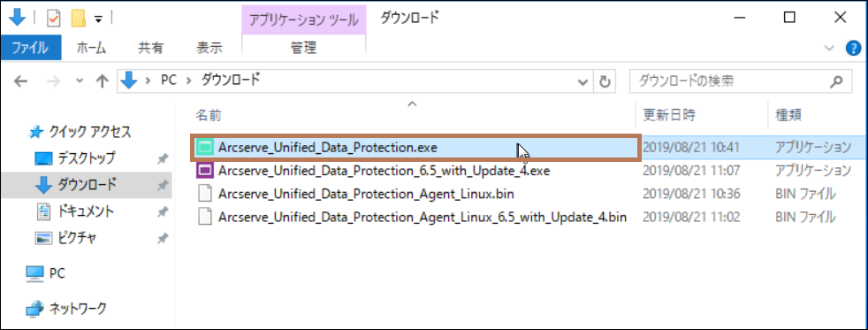The height and width of the screenshot is (330, 868).
Task: Click the Back navigation arrow
Action: click(x=20, y=82)
